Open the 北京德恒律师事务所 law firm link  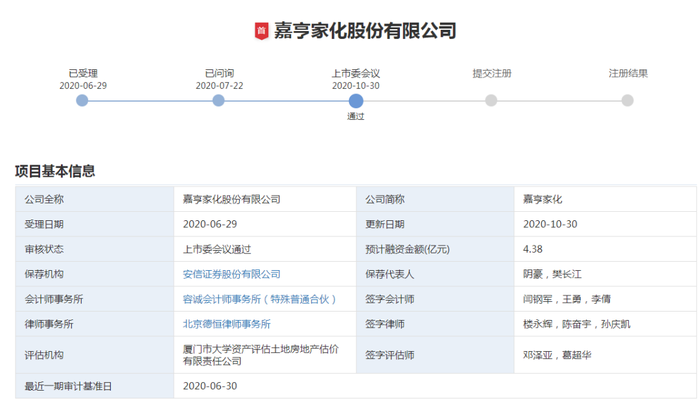(x=226, y=324)
